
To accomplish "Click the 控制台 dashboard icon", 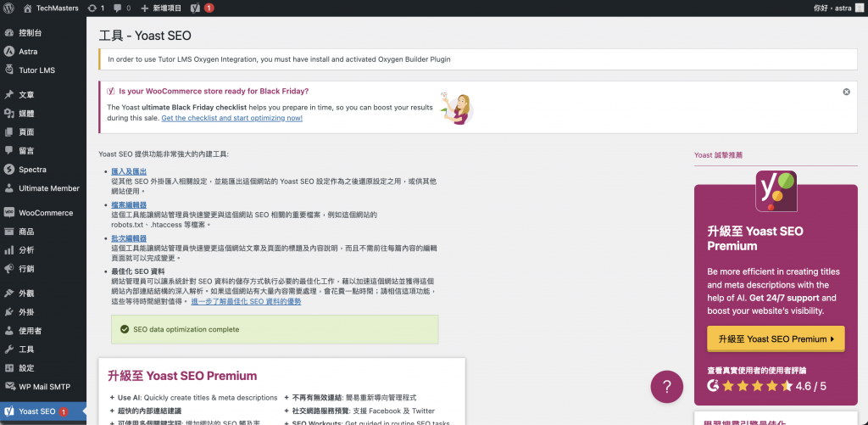I will [8, 33].
